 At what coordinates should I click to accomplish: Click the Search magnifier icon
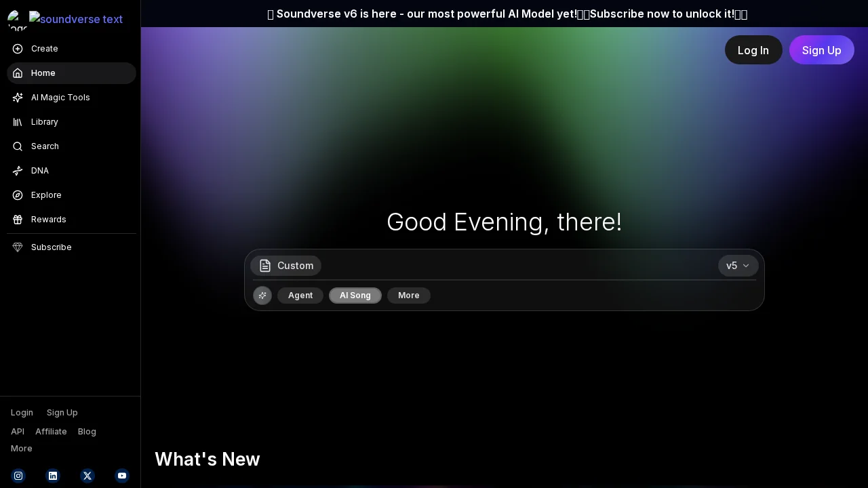point(18,146)
